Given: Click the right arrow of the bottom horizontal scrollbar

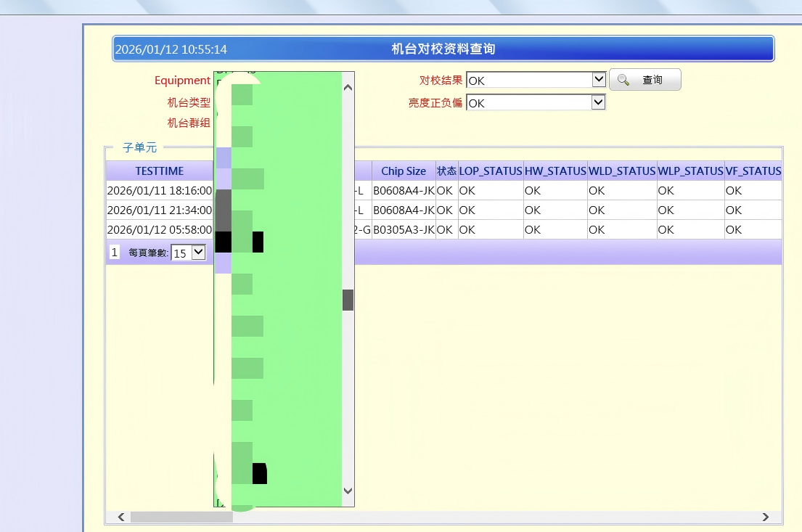Looking at the screenshot, I should tap(766, 517).
